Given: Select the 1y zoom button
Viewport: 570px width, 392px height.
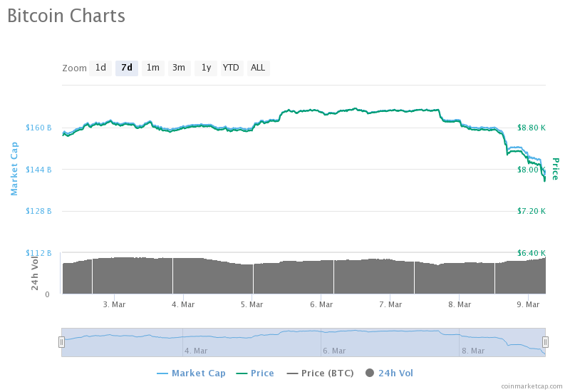Looking at the screenshot, I should coord(206,68).
